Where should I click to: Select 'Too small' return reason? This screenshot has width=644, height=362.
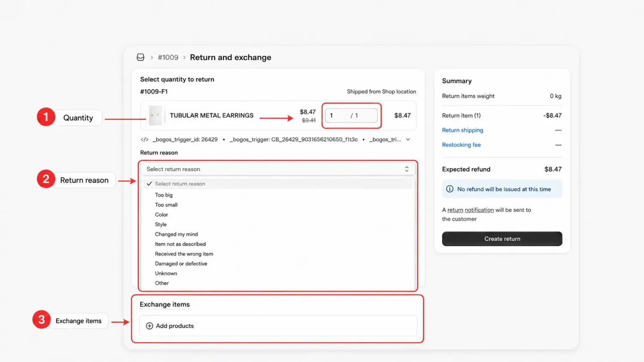(x=166, y=205)
